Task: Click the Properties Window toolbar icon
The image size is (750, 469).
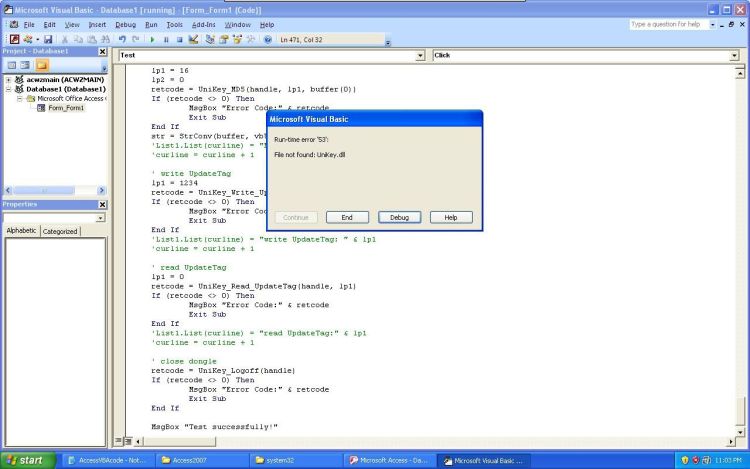Action: [223, 39]
